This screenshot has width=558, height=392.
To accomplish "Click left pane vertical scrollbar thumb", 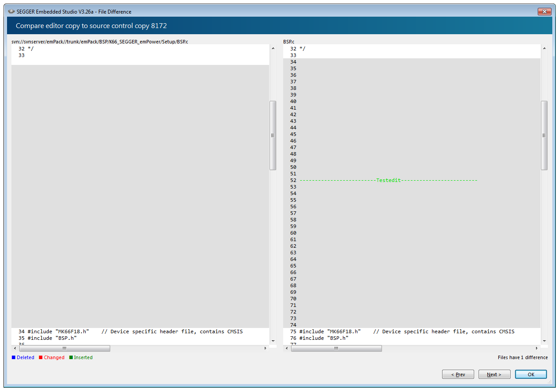I will pos(273,135).
